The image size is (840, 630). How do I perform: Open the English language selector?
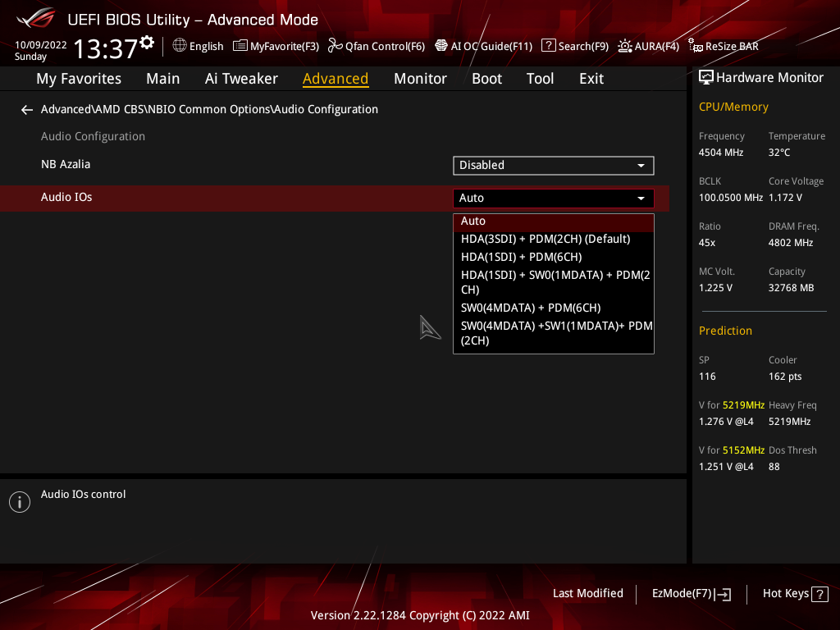(x=198, y=46)
